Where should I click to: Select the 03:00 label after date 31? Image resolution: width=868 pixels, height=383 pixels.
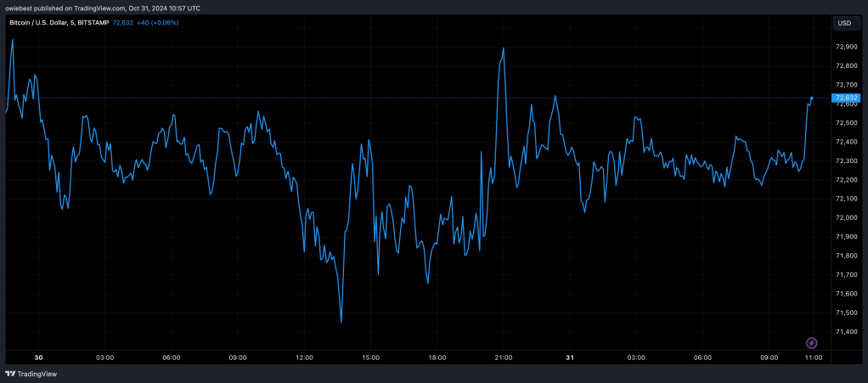(636, 358)
